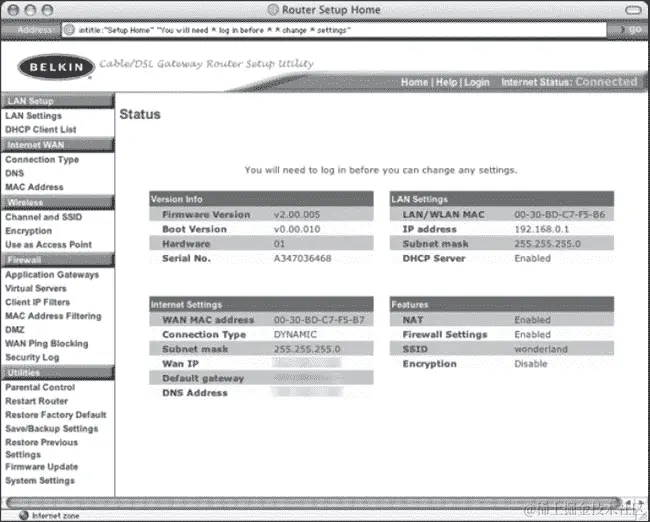Open the DNS sidebar link
Screen dimensions: 650x522
coord(15,173)
